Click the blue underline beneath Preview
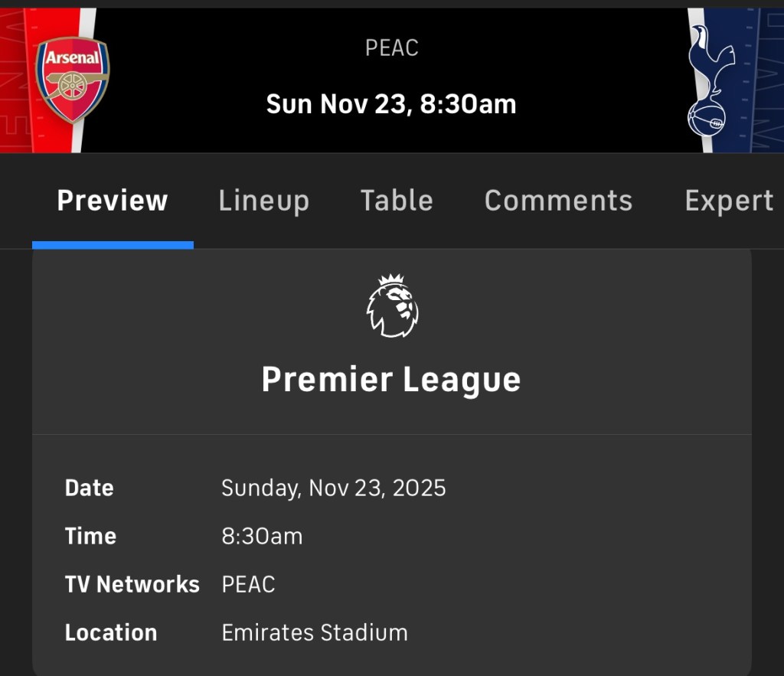This screenshot has width=784, height=676. 113,245
